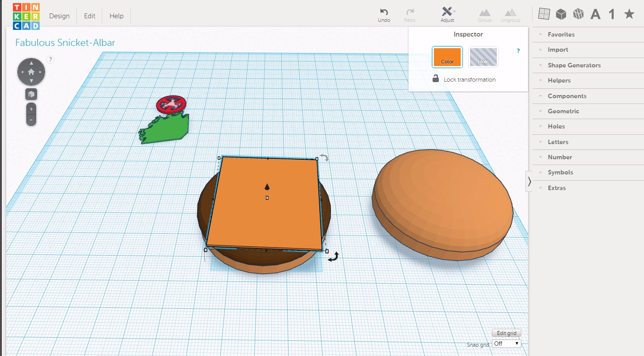
Task: Click the design title Fabulous Snicket-Albar
Action: [65, 43]
